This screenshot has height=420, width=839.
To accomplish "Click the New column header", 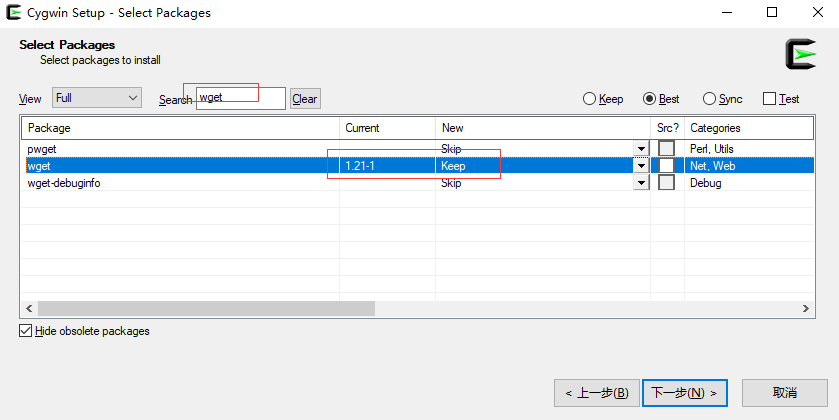I will tap(543, 128).
